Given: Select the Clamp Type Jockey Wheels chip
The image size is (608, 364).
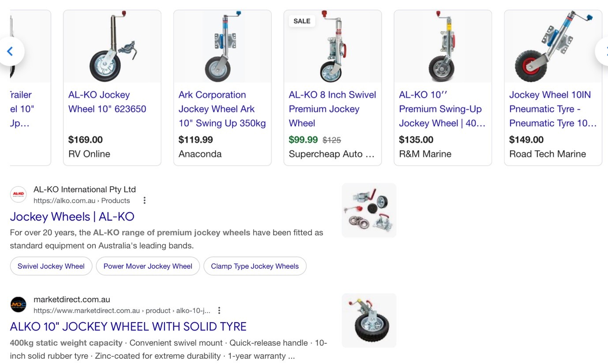Looking at the screenshot, I should (x=255, y=266).
